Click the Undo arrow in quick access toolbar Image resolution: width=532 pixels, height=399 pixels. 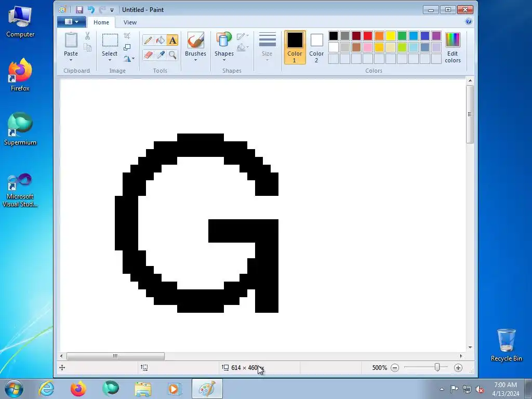90,10
